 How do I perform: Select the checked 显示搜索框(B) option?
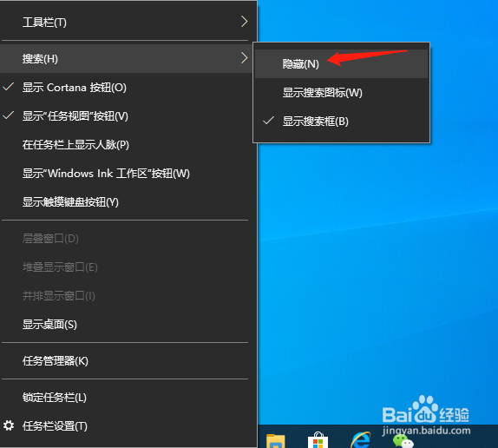[x=342, y=122]
